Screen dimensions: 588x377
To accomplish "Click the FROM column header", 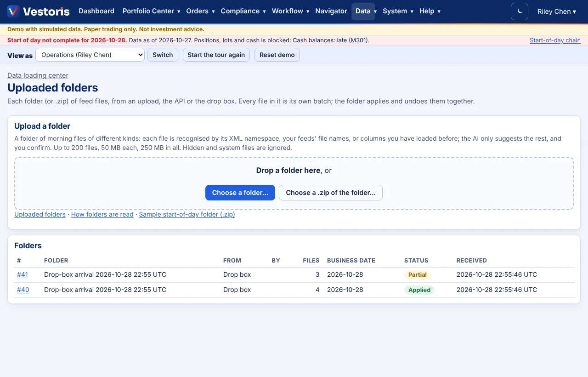I will click(232, 260).
